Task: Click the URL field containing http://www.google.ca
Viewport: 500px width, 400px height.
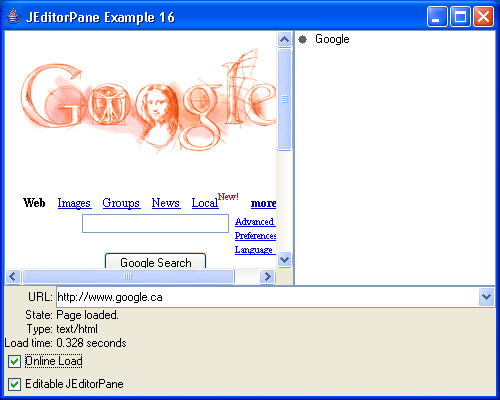Action: coord(267,297)
